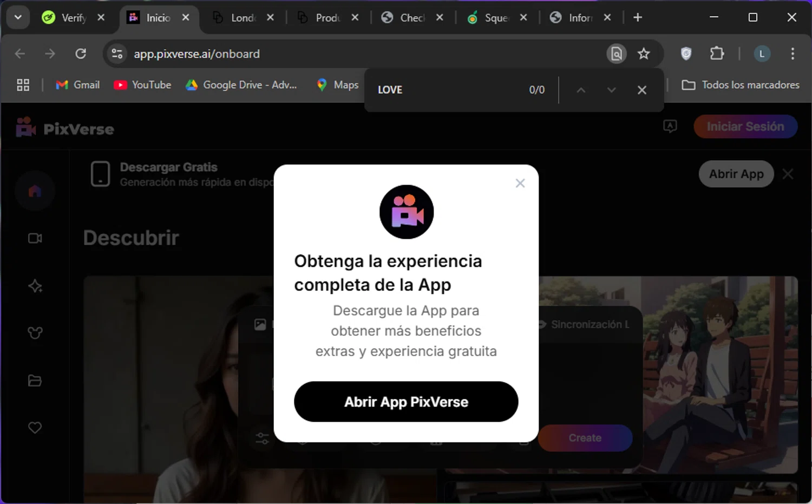Go back to previous page
Viewport: 812px width, 504px height.
(x=20, y=54)
